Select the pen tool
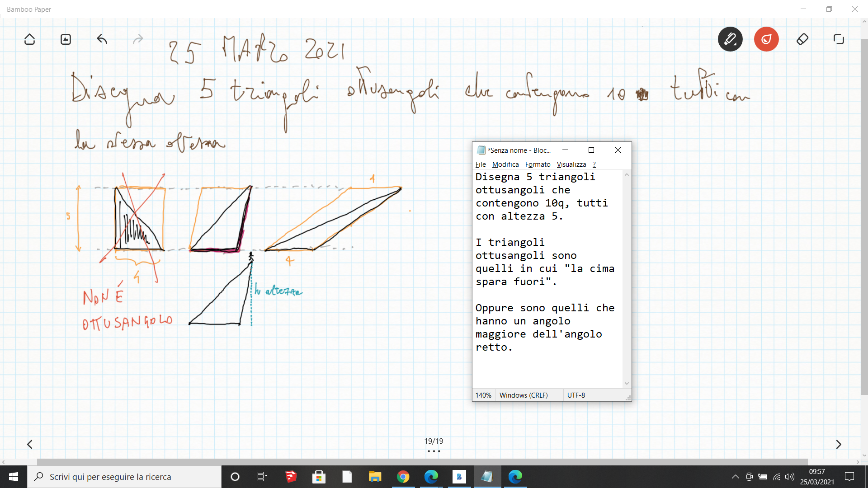 pyautogui.click(x=730, y=39)
